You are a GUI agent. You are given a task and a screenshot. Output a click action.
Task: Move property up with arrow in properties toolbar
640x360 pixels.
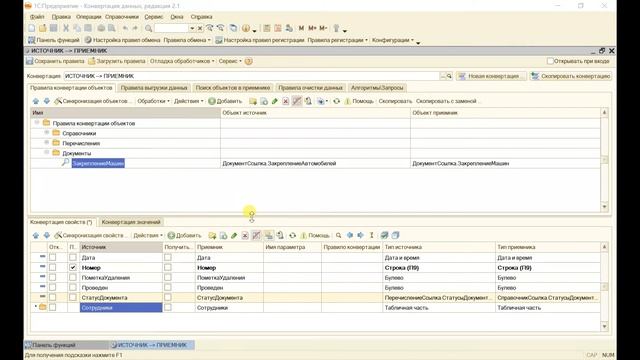click(x=36, y=236)
